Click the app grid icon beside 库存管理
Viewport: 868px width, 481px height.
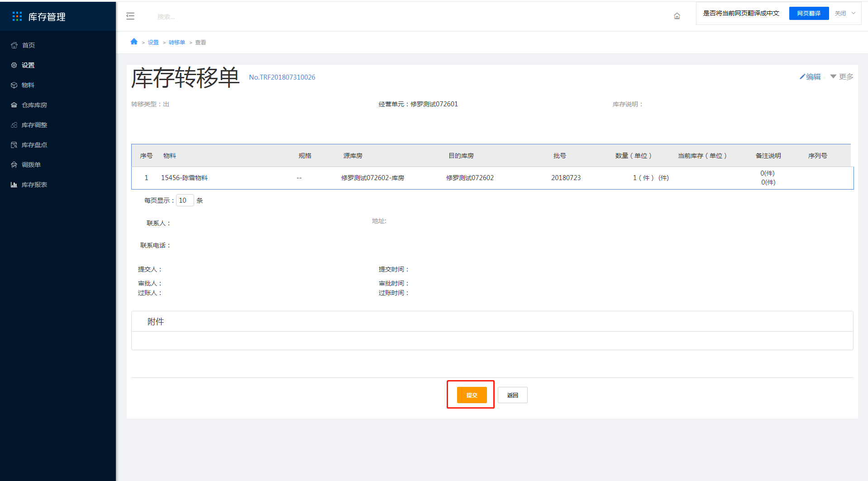(x=17, y=16)
